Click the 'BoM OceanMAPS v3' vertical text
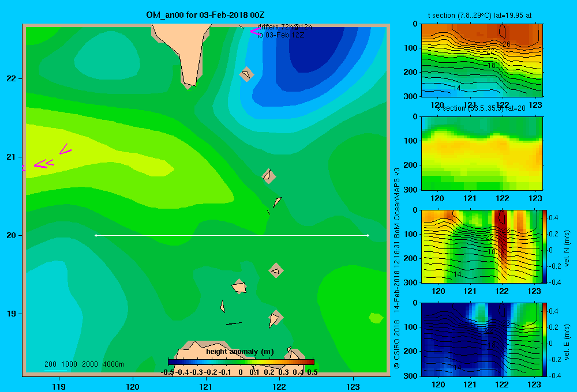This screenshot has height=392, width=577. coord(397,203)
